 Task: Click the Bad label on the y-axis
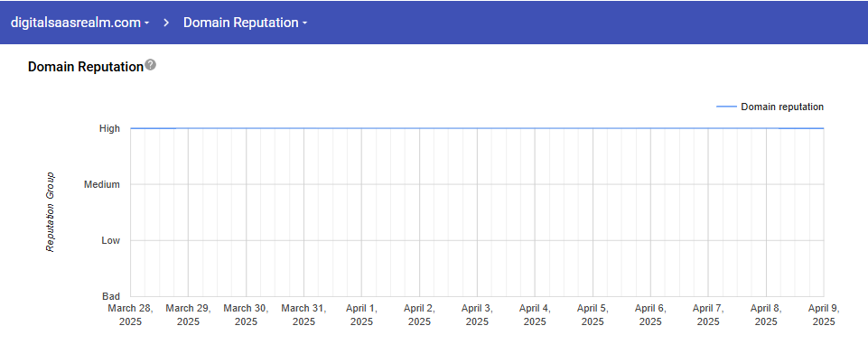click(111, 296)
